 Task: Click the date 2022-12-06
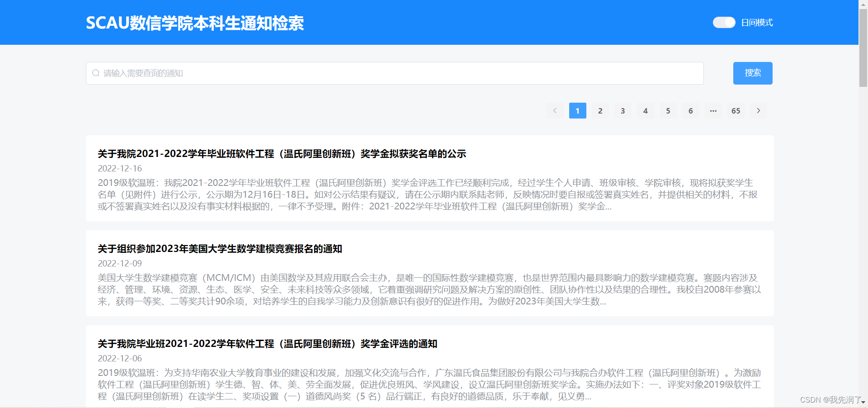point(120,358)
